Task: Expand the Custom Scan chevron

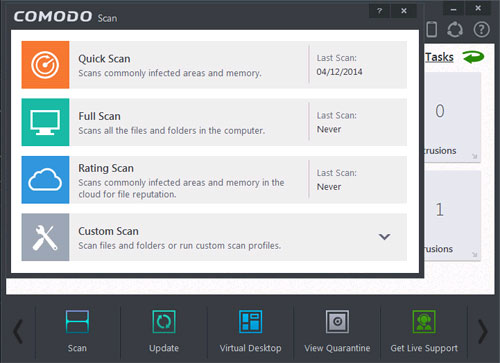Action: (x=384, y=237)
